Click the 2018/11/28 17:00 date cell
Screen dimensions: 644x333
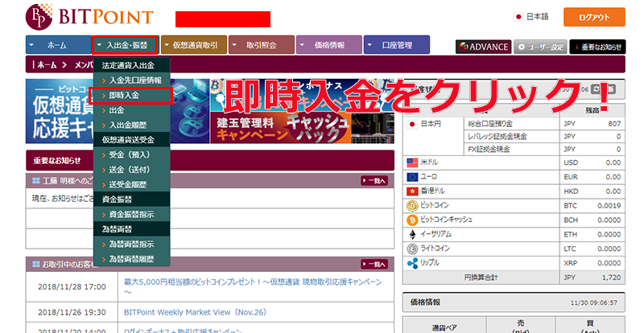[72, 286]
